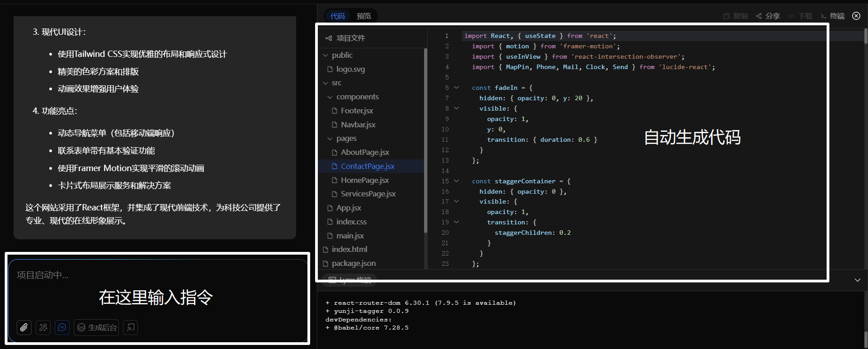Open the 终端 terminal from toolbar
This screenshot has height=349, width=868.
coord(833,16)
